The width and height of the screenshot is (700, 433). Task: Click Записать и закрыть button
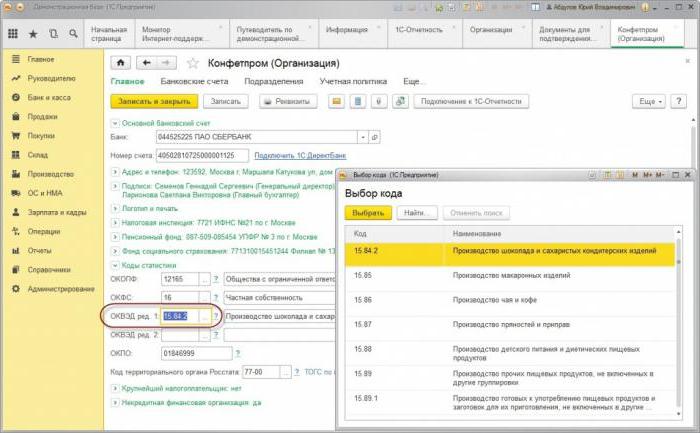click(x=154, y=101)
